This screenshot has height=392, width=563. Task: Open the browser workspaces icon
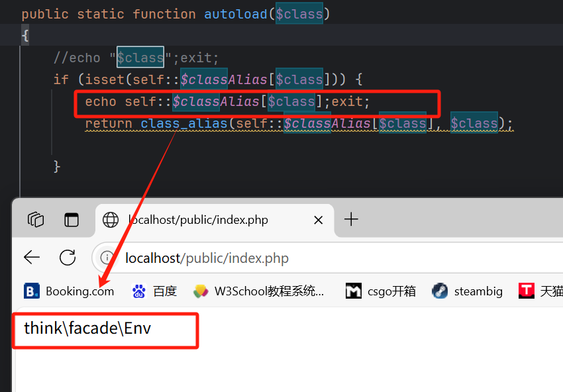pyautogui.click(x=36, y=220)
